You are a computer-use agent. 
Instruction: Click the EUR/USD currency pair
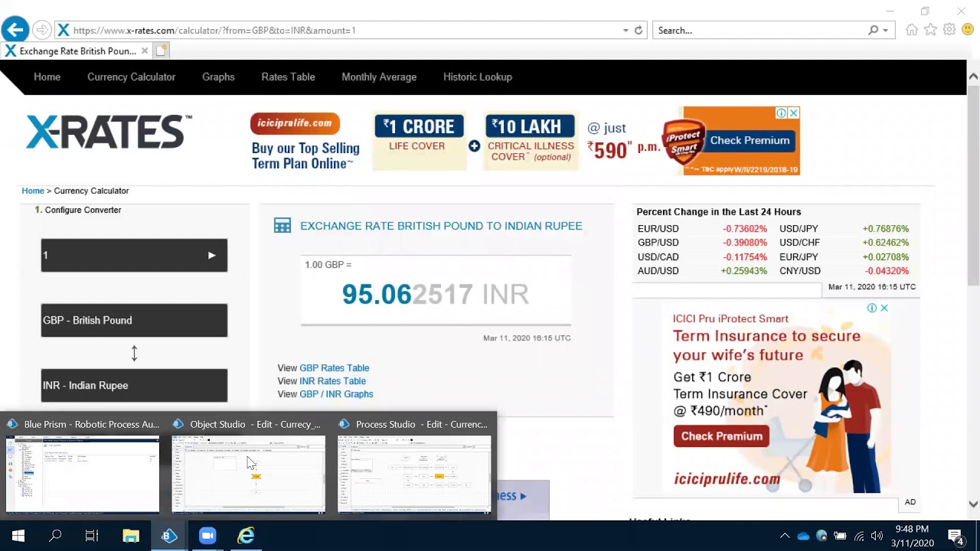(658, 229)
